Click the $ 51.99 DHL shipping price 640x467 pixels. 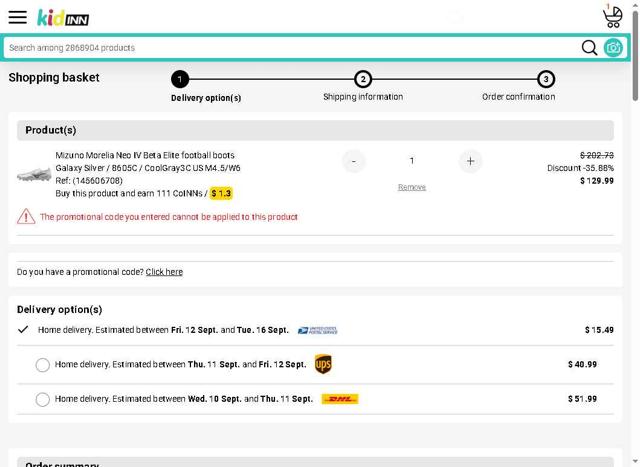582,399
